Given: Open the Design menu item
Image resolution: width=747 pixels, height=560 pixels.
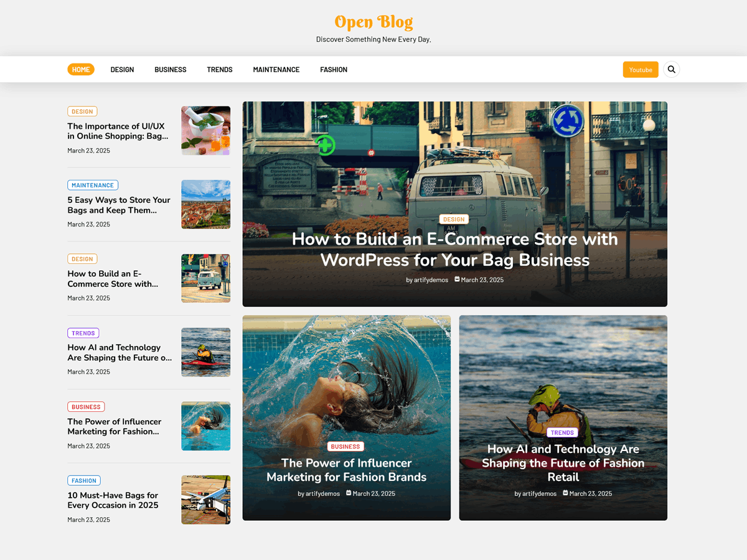Looking at the screenshot, I should click(x=122, y=70).
